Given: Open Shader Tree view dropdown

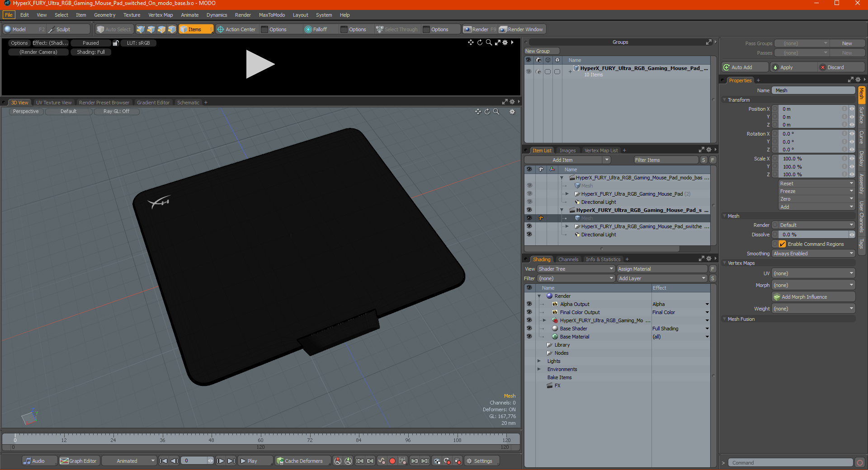Looking at the screenshot, I should pos(576,269).
